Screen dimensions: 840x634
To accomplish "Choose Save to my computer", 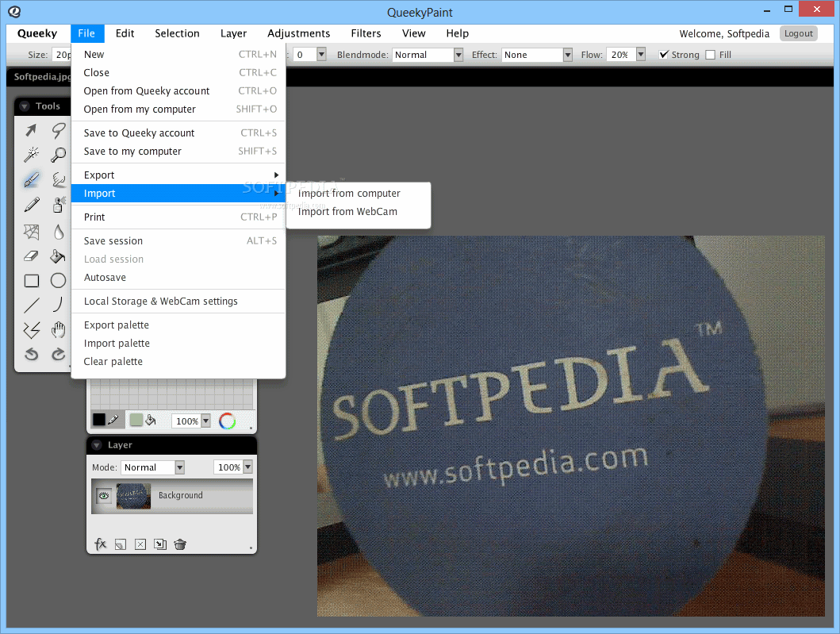I will coord(178,151).
